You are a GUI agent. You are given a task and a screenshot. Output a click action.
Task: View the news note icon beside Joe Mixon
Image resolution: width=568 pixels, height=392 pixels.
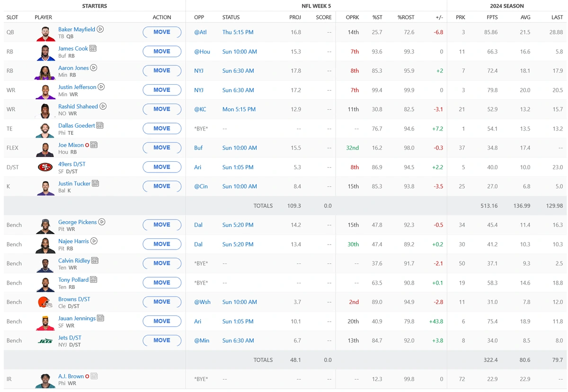tap(94, 145)
